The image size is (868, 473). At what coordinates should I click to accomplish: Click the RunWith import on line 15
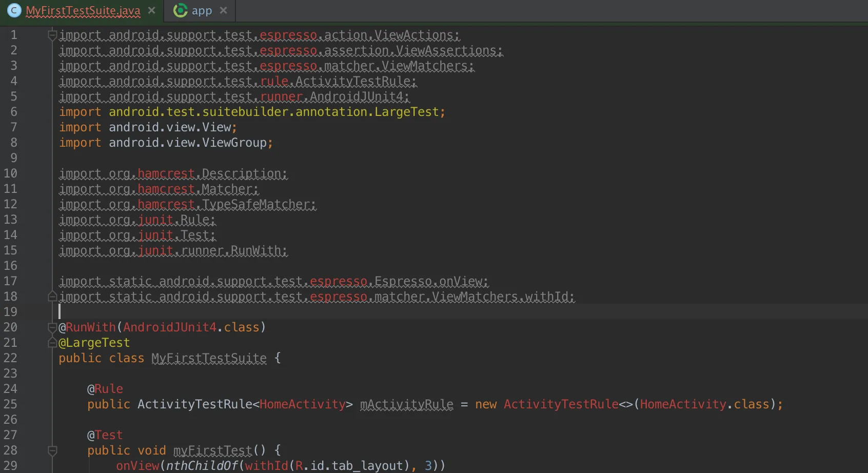tap(173, 250)
